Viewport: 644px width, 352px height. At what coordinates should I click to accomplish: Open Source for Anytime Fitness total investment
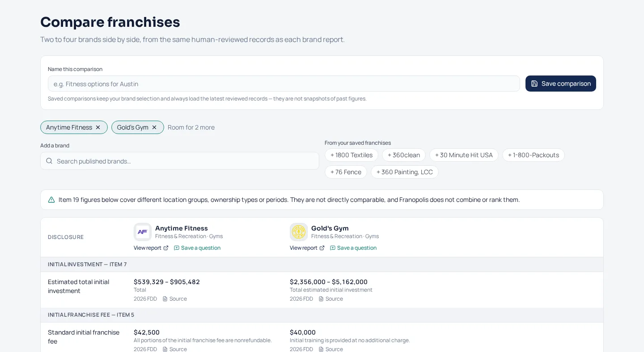pyautogui.click(x=175, y=299)
